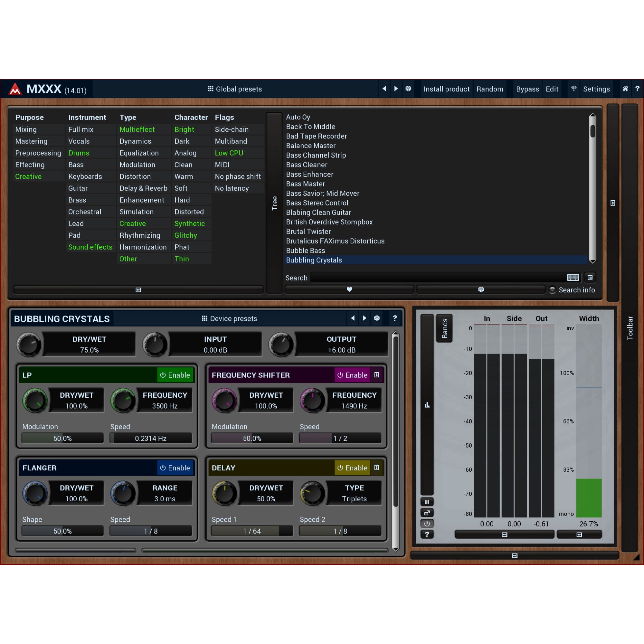Viewport: 644px width, 644px height.
Task: Go to previous device preset arrow
Action: point(353,318)
